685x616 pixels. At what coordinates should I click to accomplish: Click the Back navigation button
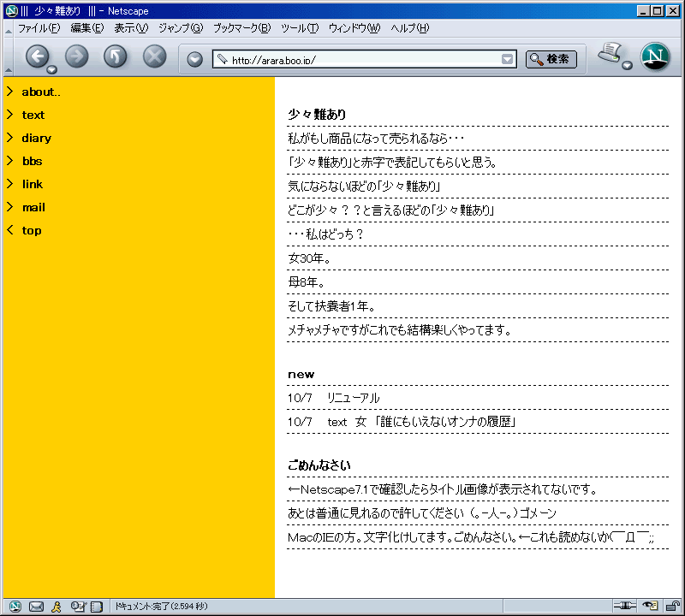(x=38, y=56)
